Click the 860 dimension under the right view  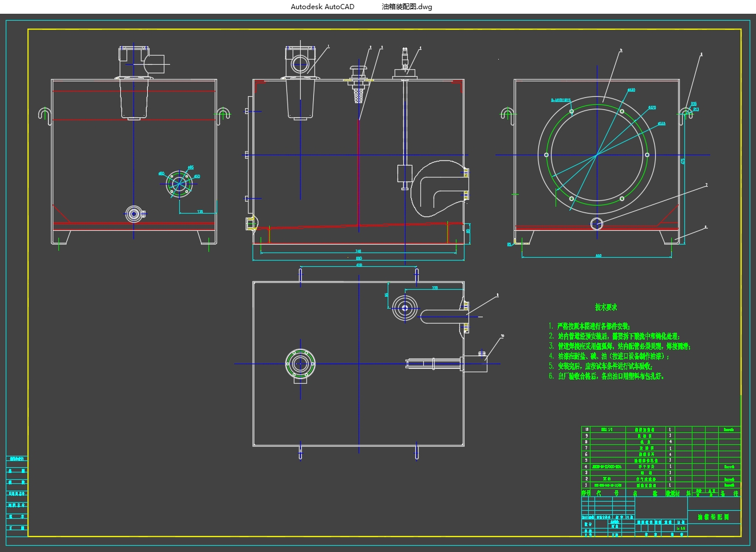598,255
